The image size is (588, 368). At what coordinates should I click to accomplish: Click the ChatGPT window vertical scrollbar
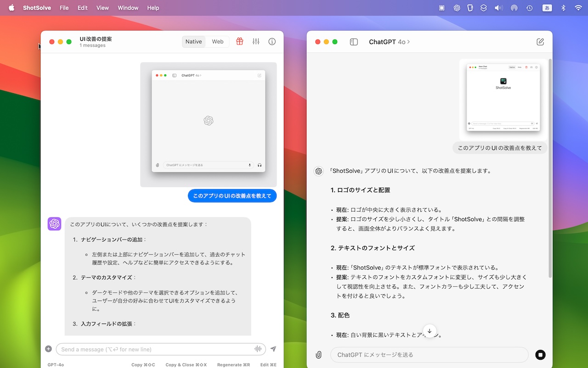pos(550,167)
